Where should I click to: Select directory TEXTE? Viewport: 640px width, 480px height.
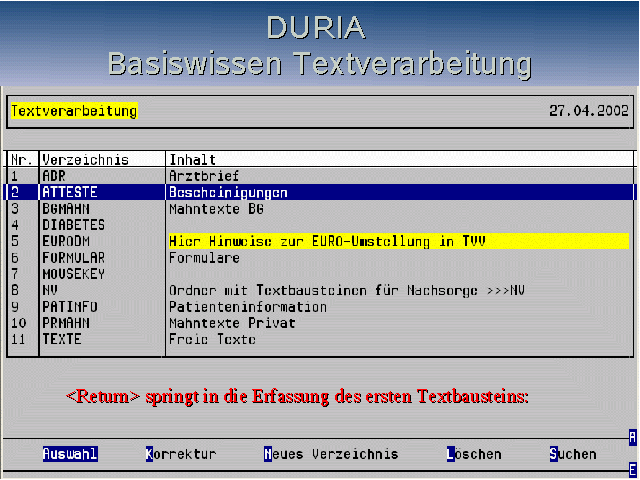coord(62,339)
